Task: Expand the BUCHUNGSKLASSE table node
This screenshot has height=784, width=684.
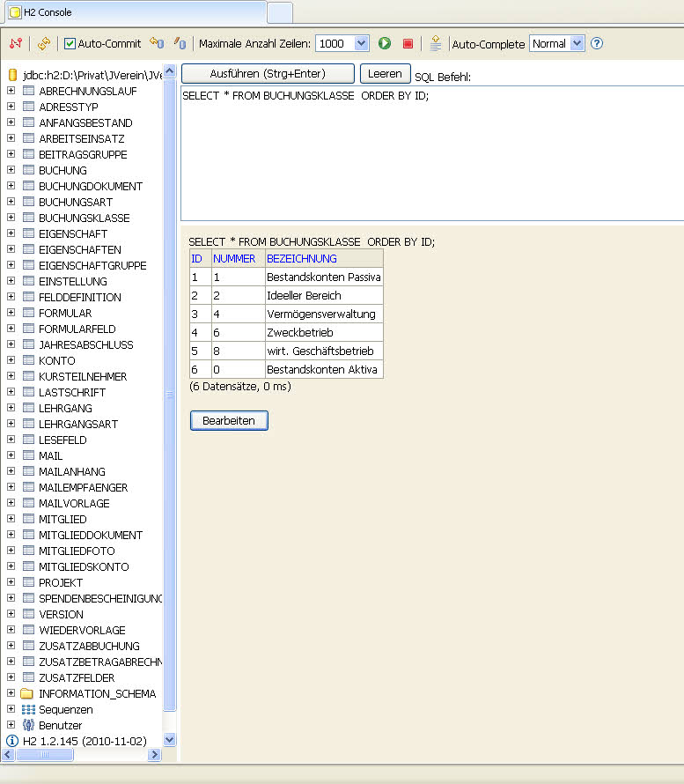Action: pyautogui.click(x=11, y=218)
